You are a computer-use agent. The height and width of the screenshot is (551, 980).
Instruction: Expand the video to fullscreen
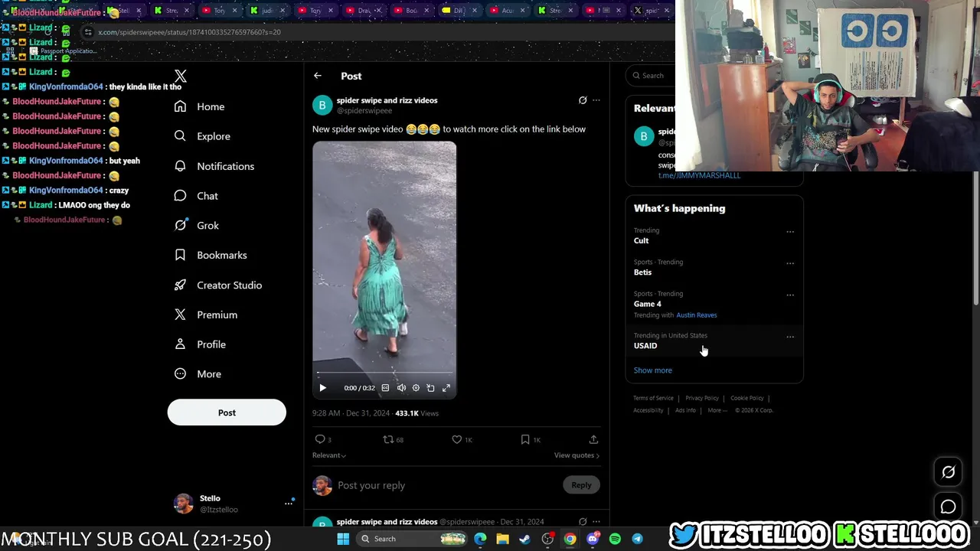click(x=446, y=388)
